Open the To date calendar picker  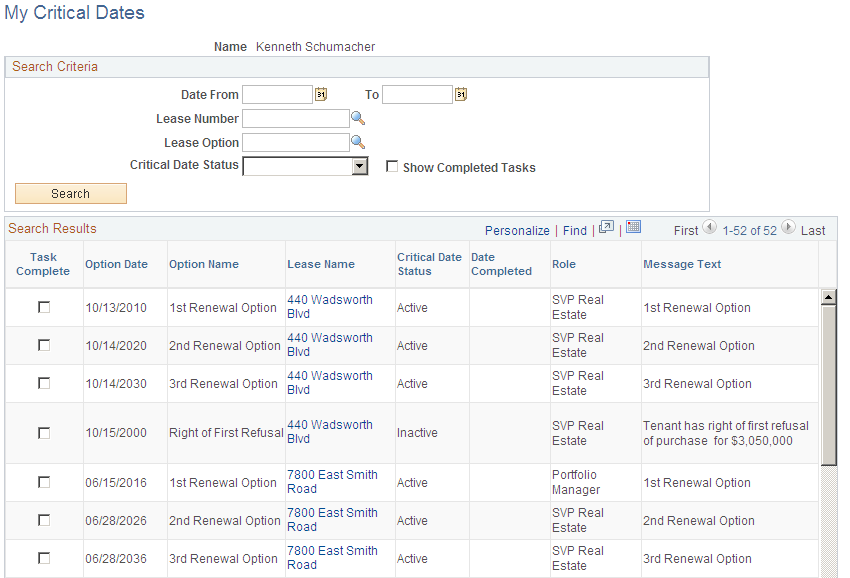[461, 94]
